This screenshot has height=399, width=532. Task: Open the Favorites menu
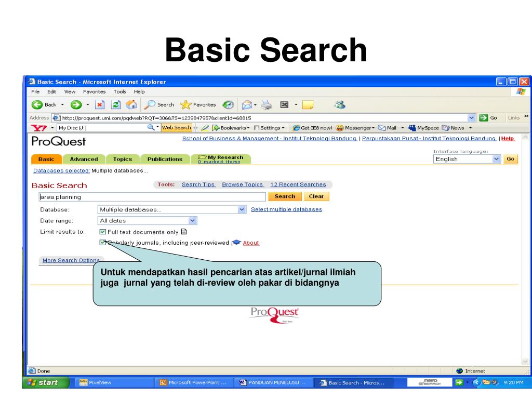(x=95, y=91)
